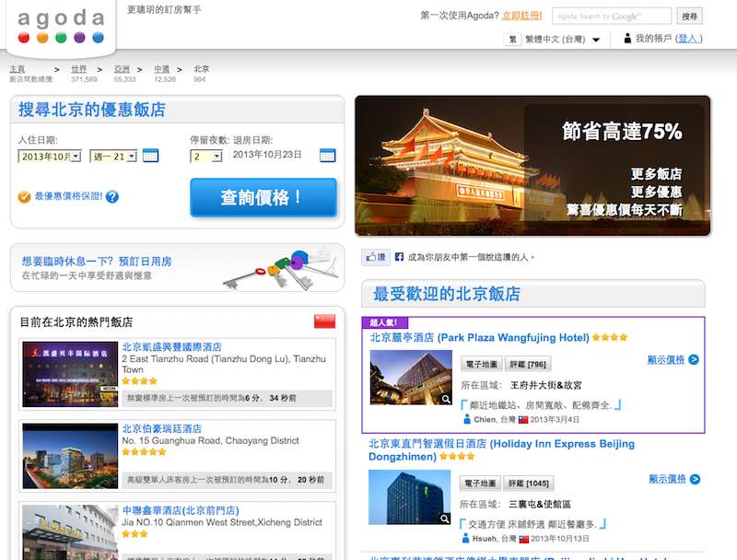This screenshot has width=737, height=560.
Task: Click the 北京伯豪瑞廷酒店 thumbnail photo
Action: [x=70, y=456]
